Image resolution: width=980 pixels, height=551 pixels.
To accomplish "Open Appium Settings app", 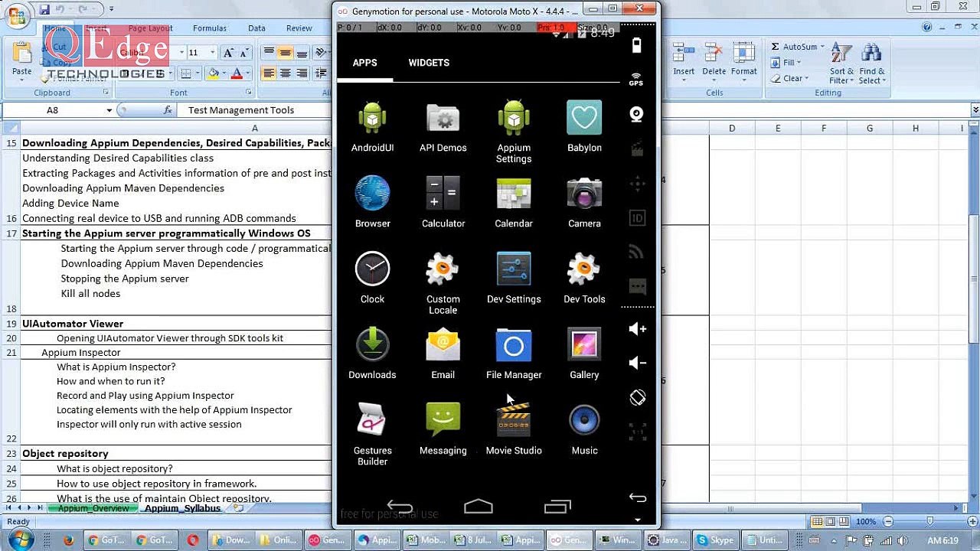I will [x=514, y=132].
